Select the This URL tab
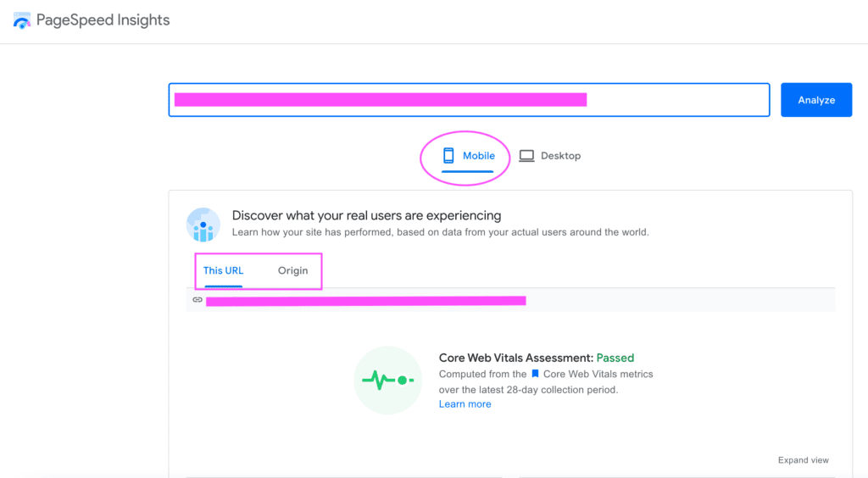Viewport: 868px width, 478px height. (223, 270)
